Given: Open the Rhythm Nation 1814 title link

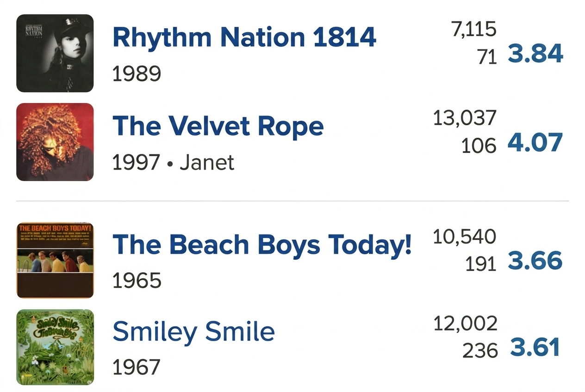Looking at the screenshot, I should pyautogui.click(x=244, y=37).
